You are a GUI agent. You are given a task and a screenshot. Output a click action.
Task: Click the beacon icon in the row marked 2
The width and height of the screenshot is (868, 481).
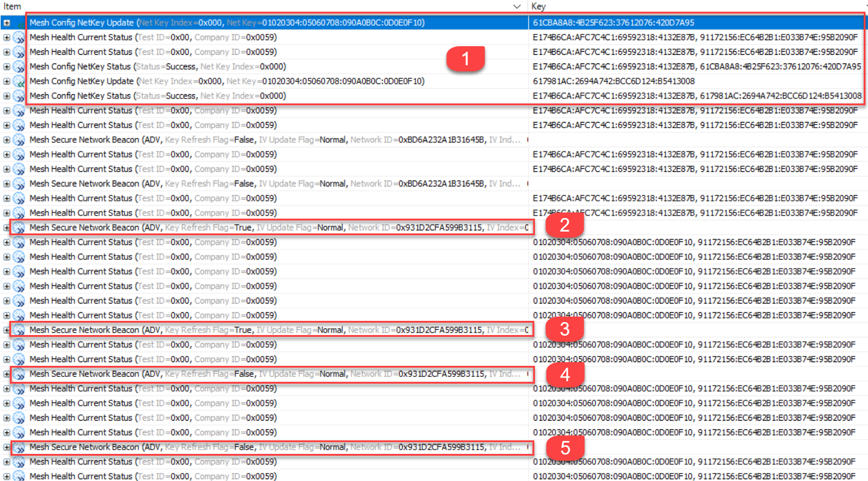[18, 228]
